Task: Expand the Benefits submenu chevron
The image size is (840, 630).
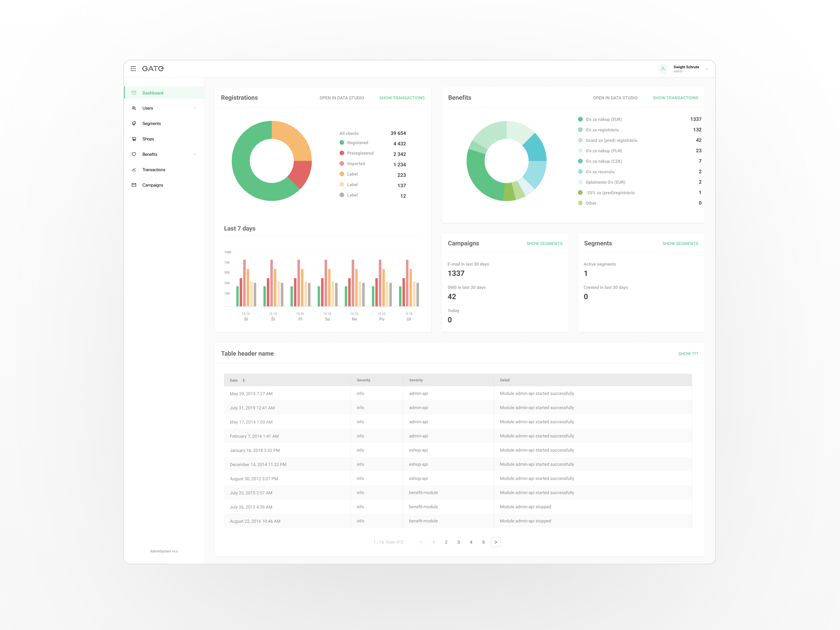Action: tap(195, 154)
